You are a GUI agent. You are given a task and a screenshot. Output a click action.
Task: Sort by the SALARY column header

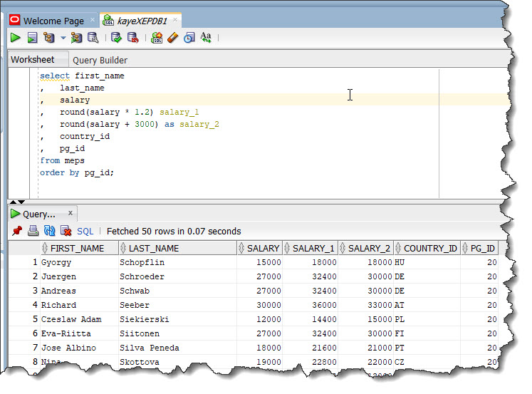[259, 249]
